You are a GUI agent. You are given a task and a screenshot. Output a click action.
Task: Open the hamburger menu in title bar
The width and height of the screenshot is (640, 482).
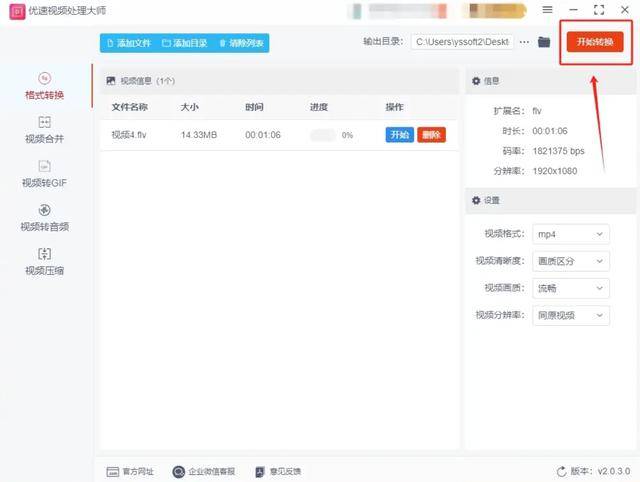pyautogui.click(x=547, y=9)
